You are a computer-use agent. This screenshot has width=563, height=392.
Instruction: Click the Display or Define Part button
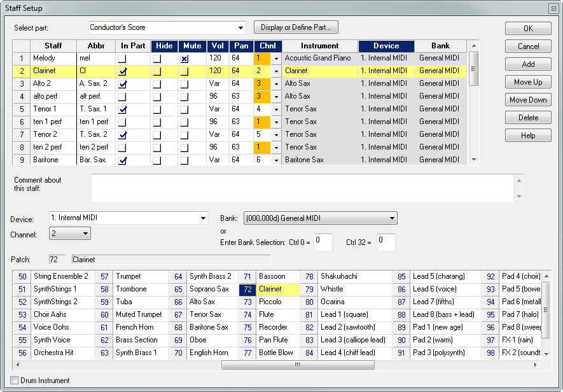point(296,27)
